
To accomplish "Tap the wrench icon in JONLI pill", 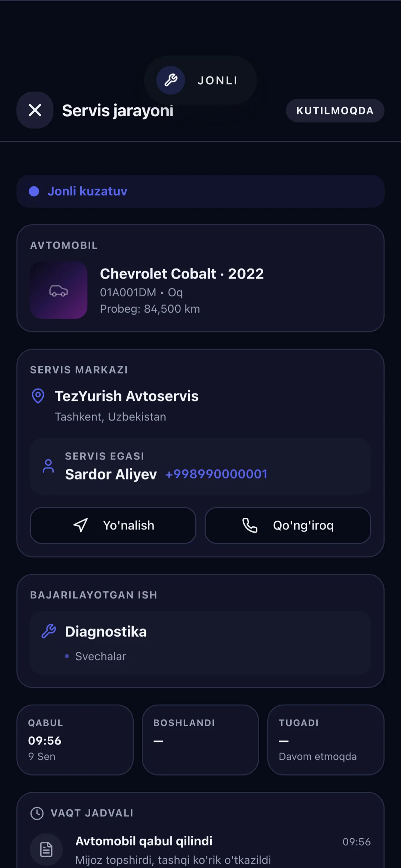I will click(170, 80).
